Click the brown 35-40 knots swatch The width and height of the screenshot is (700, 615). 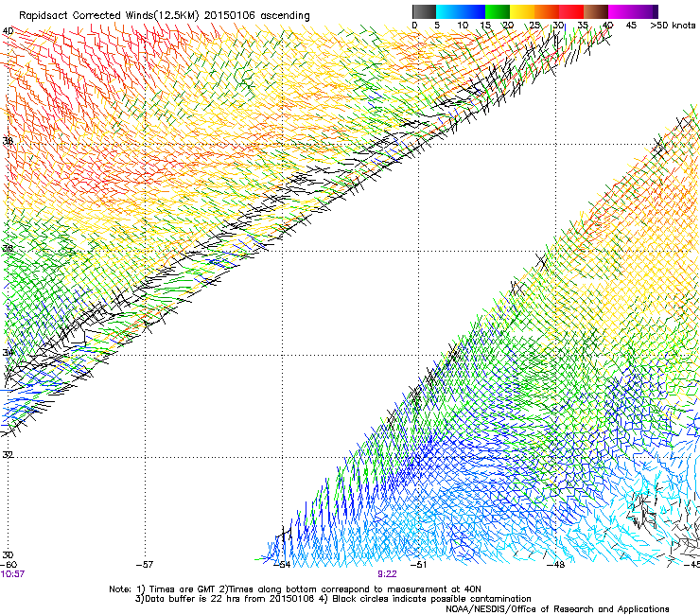tap(596, 11)
